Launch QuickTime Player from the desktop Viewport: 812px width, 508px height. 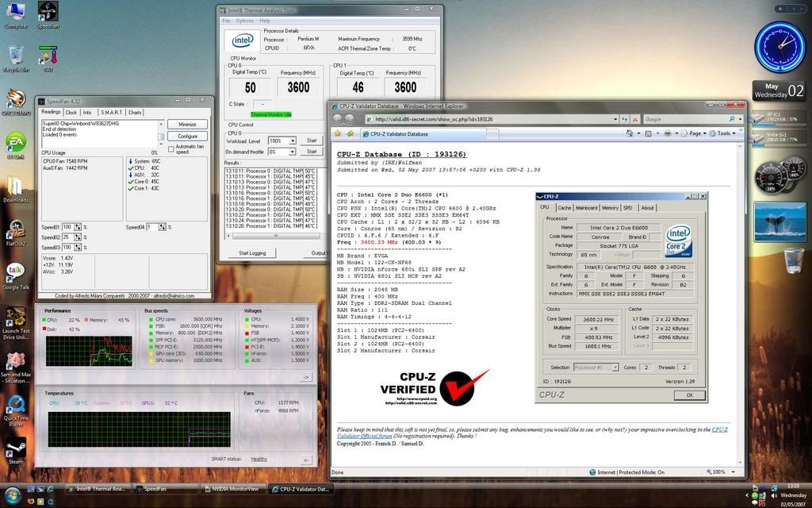(x=16, y=411)
